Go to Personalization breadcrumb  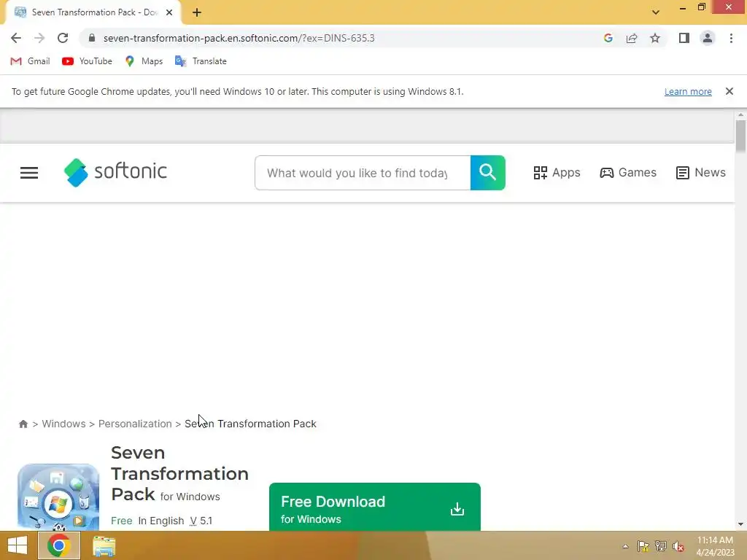click(135, 424)
